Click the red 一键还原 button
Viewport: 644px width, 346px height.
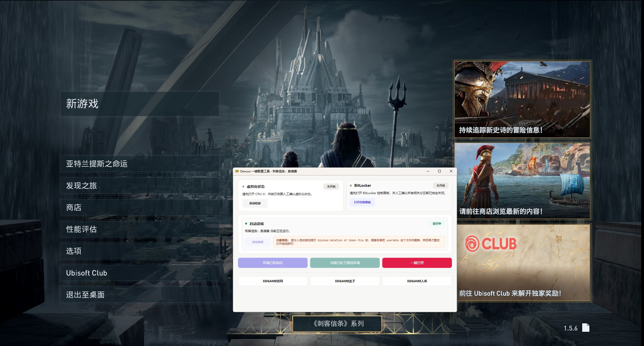coord(417,263)
